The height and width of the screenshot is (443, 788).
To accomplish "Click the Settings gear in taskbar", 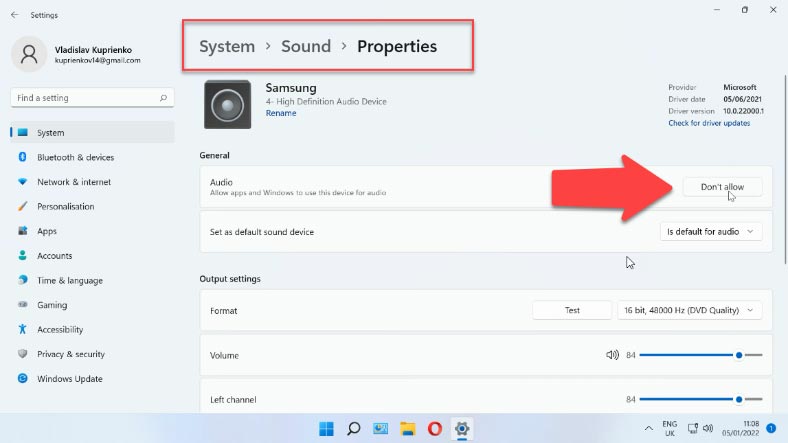I will coord(462,429).
